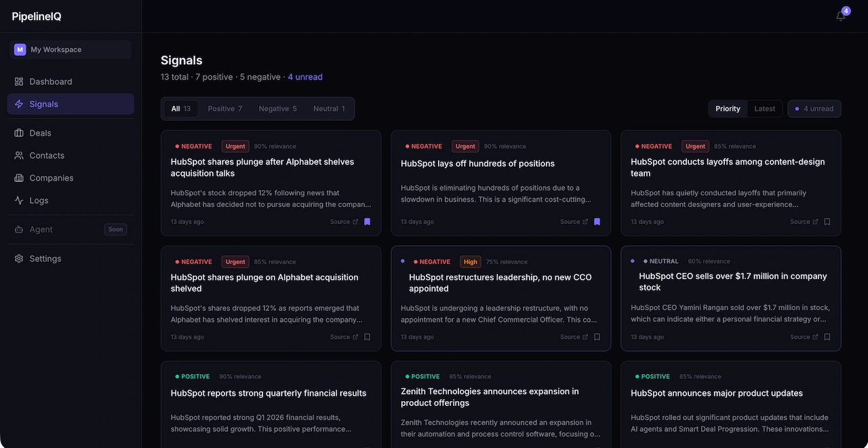Viewport: 868px width, 448px height.
Task: Open Source link on content-design layoffs card
Action: point(804,222)
